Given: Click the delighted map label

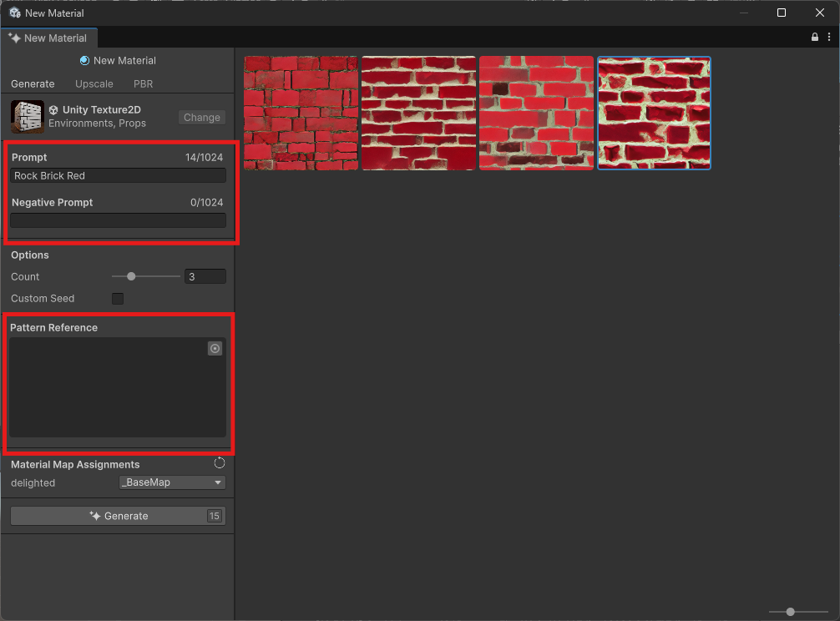Looking at the screenshot, I should [x=33, y=483].
